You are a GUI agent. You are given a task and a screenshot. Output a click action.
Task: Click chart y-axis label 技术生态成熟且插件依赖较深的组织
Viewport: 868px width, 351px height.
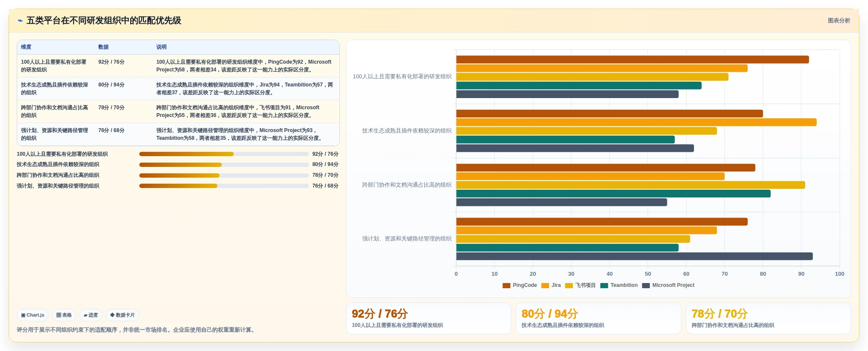click(x=406, y=131)
